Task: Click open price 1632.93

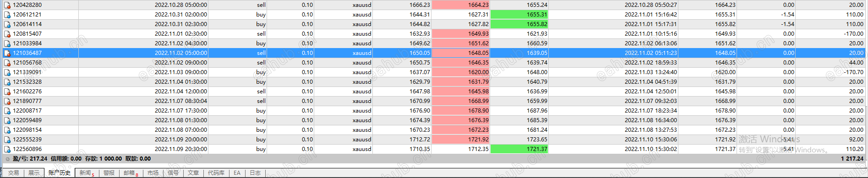Action: (420, 34)
